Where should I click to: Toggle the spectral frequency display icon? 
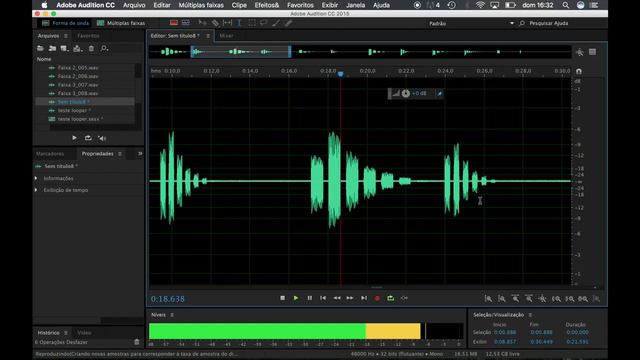174,23
